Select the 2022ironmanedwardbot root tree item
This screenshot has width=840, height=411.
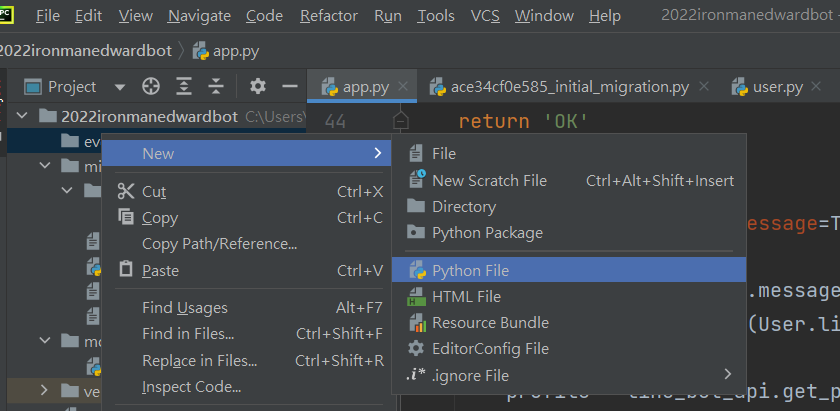pyautogui.click(x=156, y=116)
